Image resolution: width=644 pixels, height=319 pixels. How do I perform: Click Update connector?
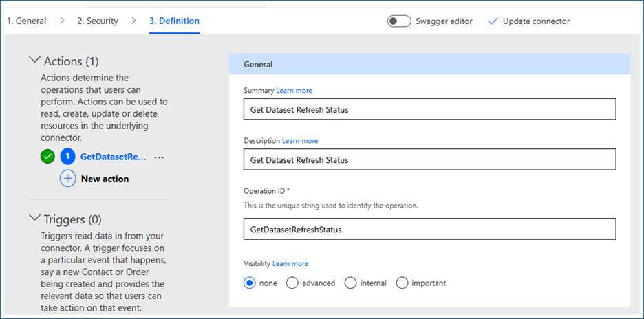pos(536,21)
